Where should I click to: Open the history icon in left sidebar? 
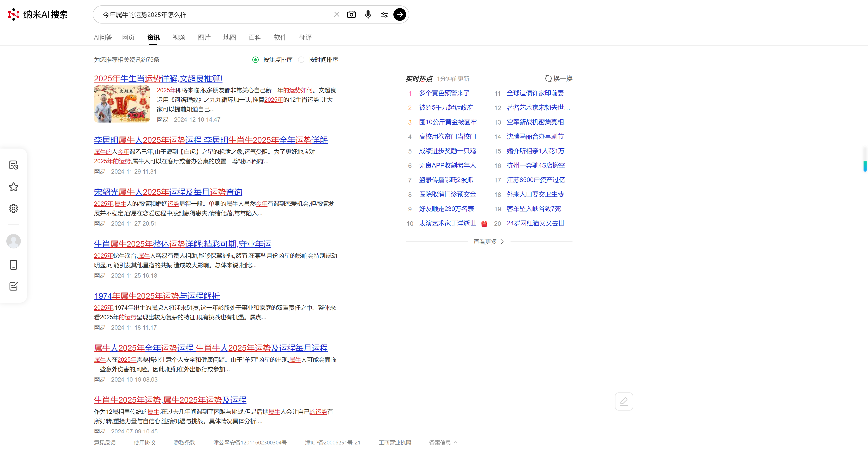point(14,165)
